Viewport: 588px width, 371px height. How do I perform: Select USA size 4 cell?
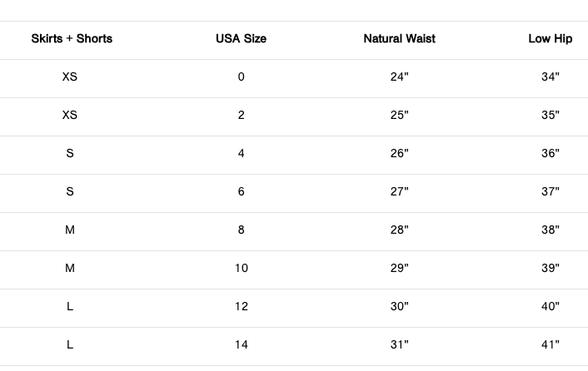[x=241, y=154]
